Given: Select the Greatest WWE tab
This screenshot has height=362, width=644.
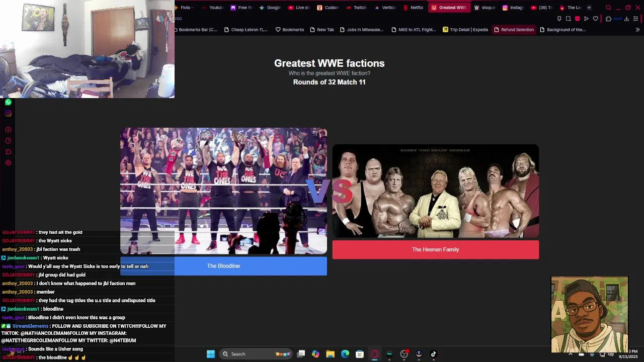Looking at the screenshot, I should tap(449, 8).
